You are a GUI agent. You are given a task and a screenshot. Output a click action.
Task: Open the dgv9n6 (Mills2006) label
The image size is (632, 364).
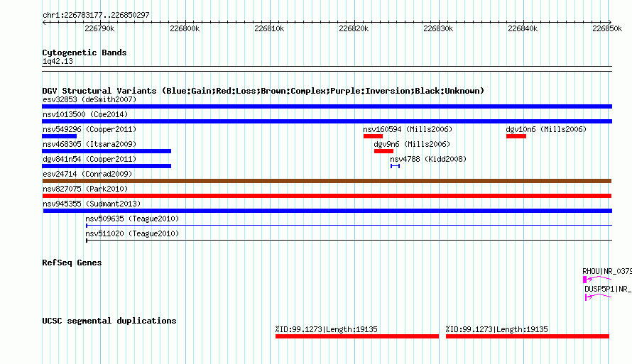(412, 144)
